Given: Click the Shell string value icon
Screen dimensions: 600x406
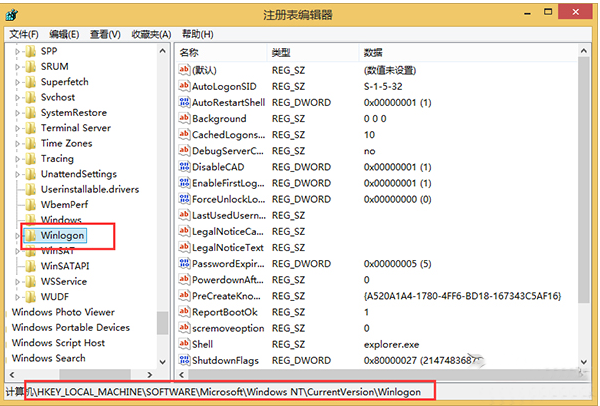Looking at the screenshot, I should (184, 344).
